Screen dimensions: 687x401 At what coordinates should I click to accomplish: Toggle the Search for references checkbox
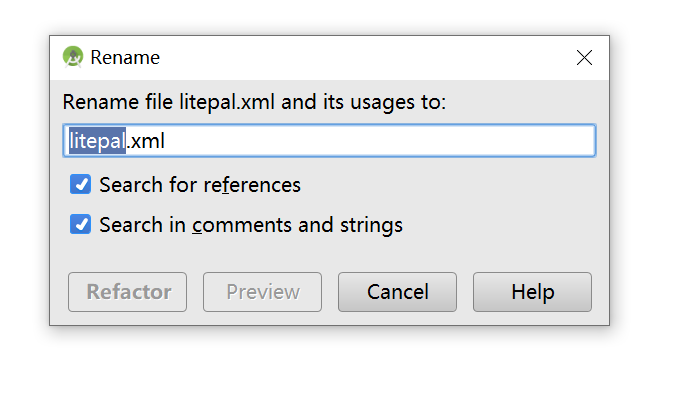coord(81,185)
